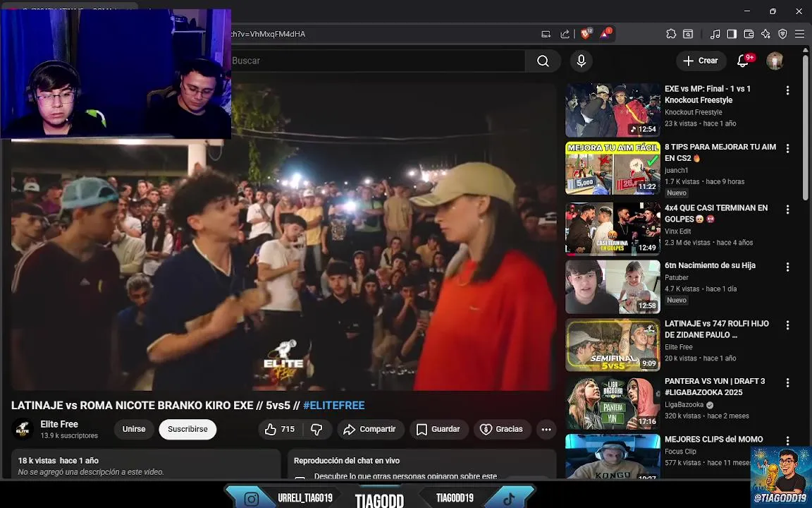Open 8 TIPS PARA MEJORAR TU AIM thumbnail
The width and height of the screenshot is (812, 508).
click(613, 168)
